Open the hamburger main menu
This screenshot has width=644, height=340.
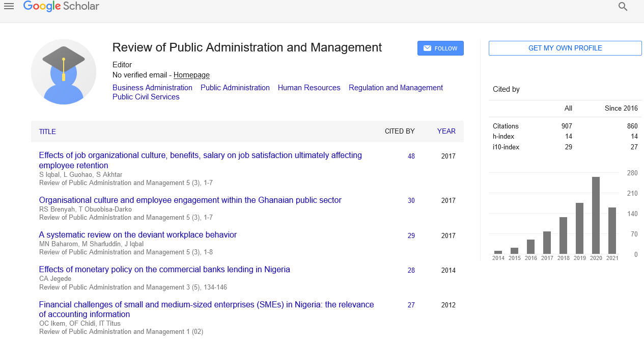point(9,7)
